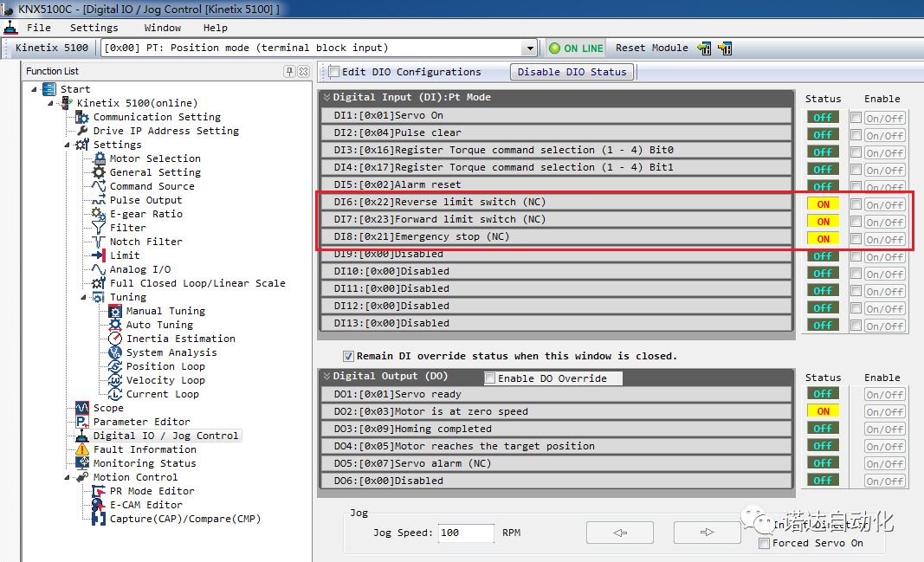The width and height of the screenshot is (924, 562).
Task: Check Enable DO Override checkbox
Action: point(489,378)
